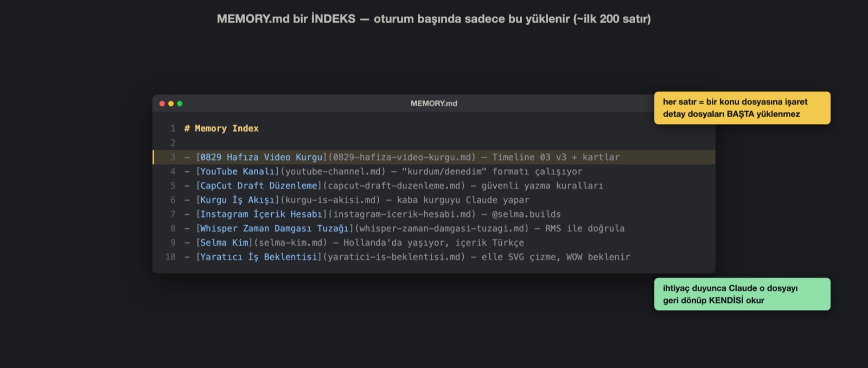
Task: Click line number 10 in the gutter
Action: [170, 257]
